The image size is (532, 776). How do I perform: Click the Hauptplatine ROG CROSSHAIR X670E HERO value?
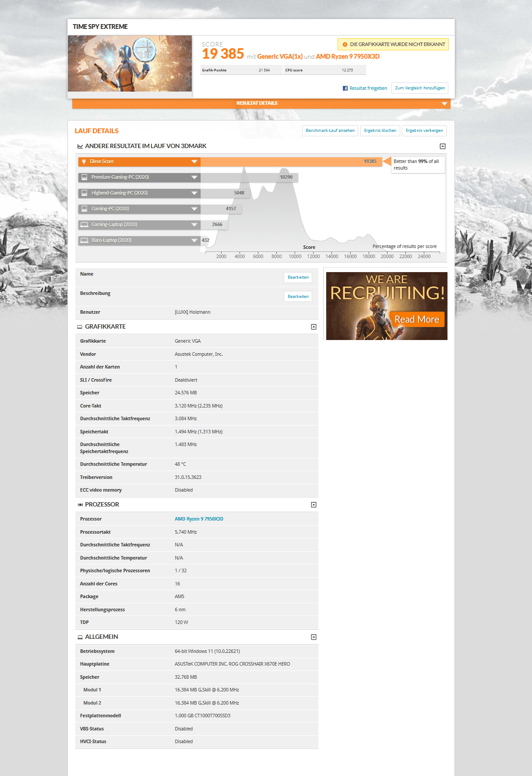[x=233, y=664]
